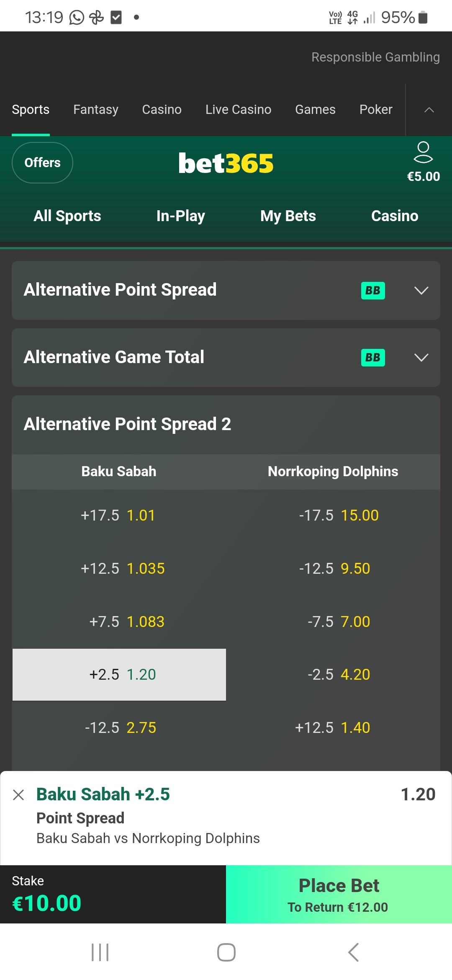Remove Baku Sabah +2.5 selection with X
This screenshot has height=980, width=452.
coord(18,794)
